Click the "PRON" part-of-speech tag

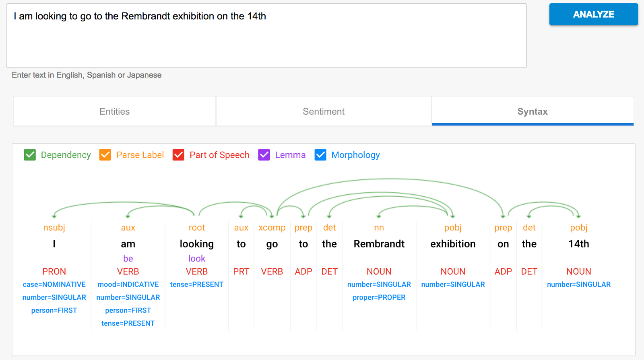coord(54,272)
